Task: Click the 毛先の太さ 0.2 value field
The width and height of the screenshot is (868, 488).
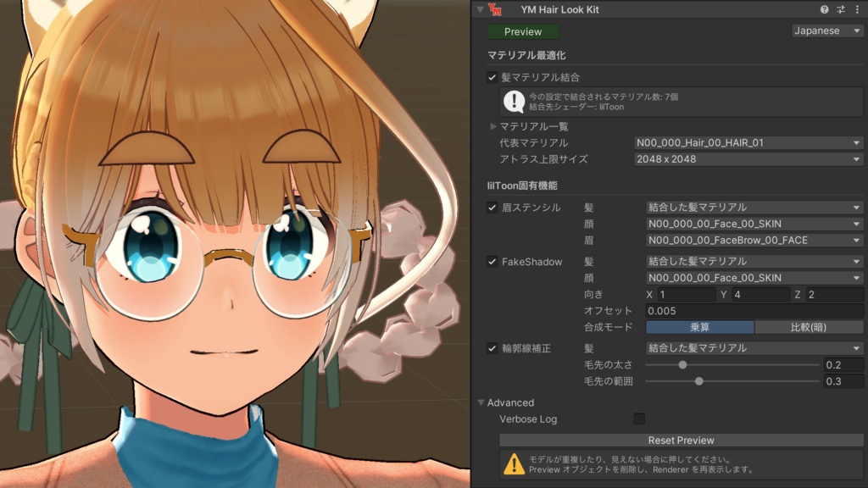Action: [x=843, y=364]
